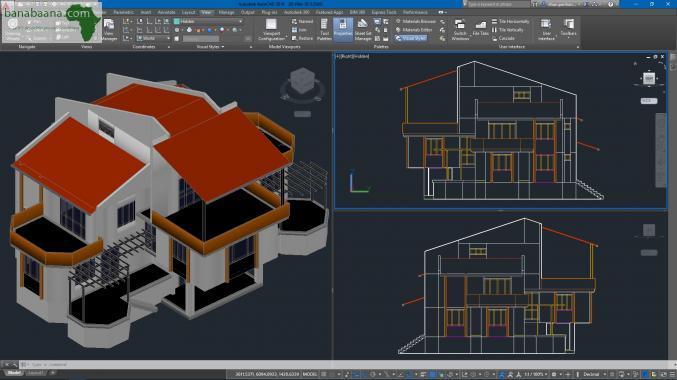Click the Join viewports button
This screenshot has width=677, height=380.
tap(299, 30)
